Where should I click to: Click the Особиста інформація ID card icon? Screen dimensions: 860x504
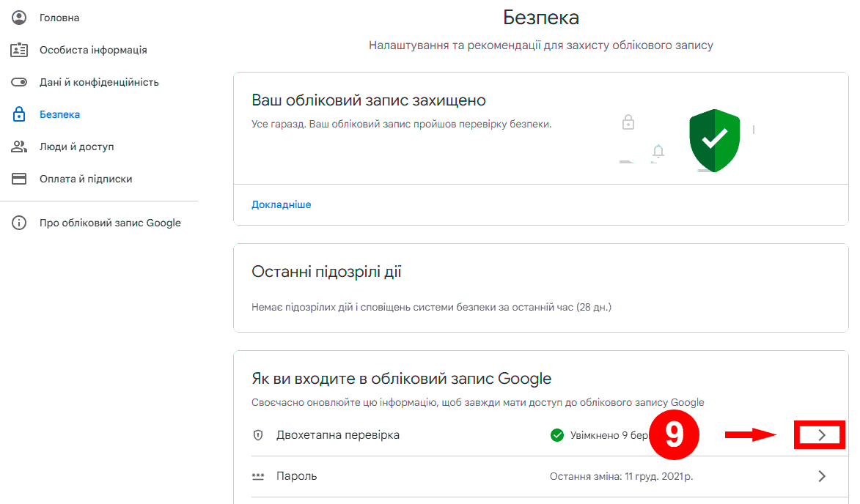(19, 50)
